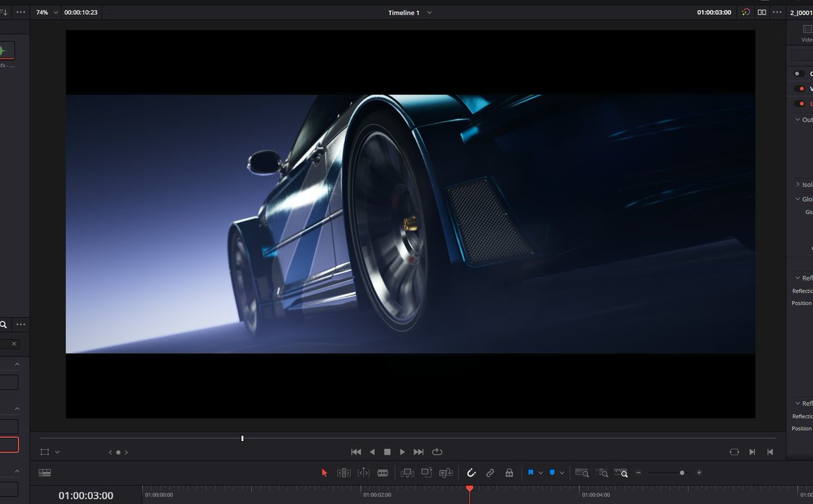This screenshot has height=504, width=813.
Task: Click the red playhead marker on the timeline ruler
Action: point(470,488)
